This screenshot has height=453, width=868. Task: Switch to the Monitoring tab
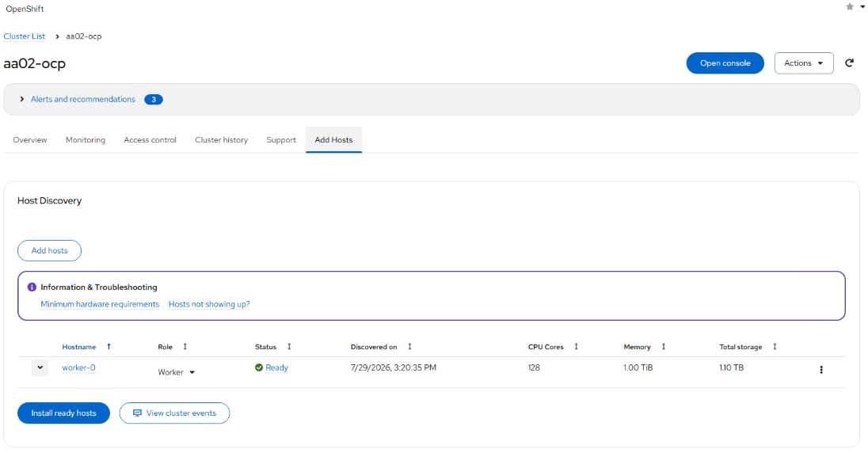(86, 140)
